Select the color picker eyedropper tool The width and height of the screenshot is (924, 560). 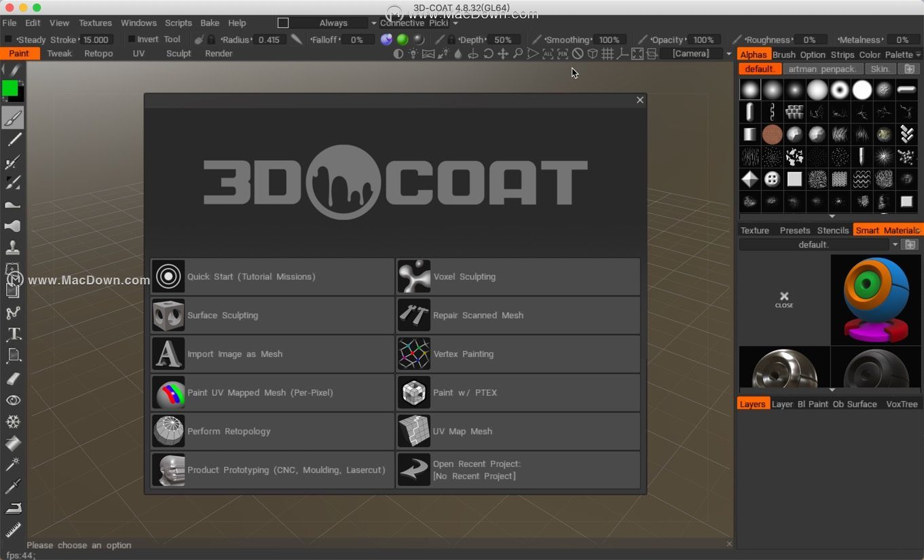pos(13,486)
